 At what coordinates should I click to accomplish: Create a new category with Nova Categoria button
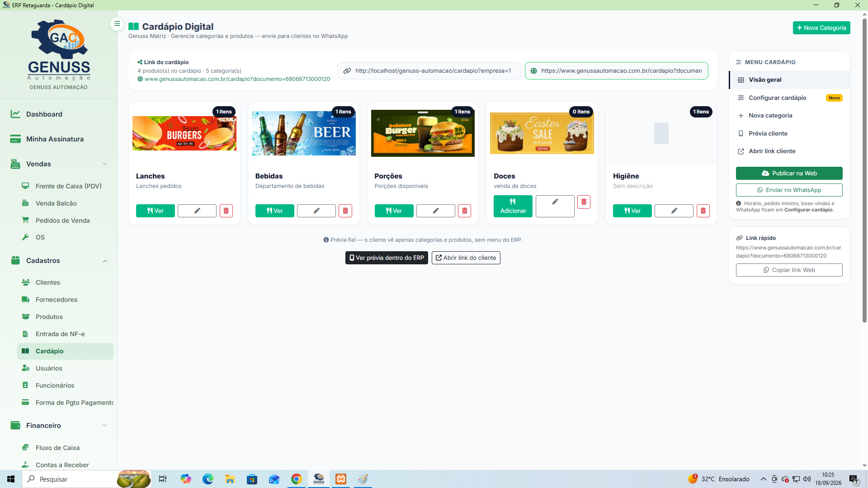click(821, 28)
